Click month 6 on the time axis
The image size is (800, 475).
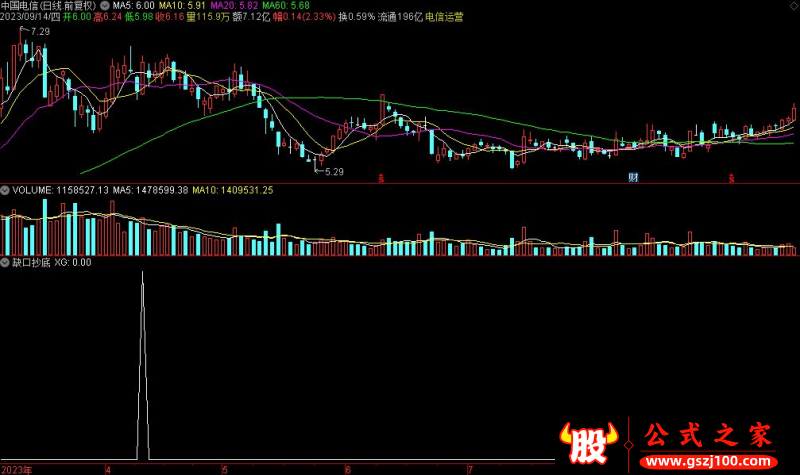tap(348, 470)
